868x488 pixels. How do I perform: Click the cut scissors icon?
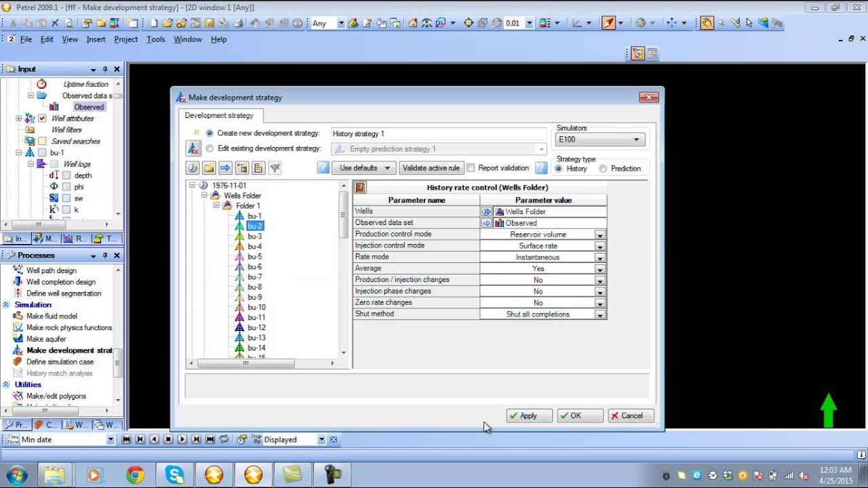click(x=13, y=23)
